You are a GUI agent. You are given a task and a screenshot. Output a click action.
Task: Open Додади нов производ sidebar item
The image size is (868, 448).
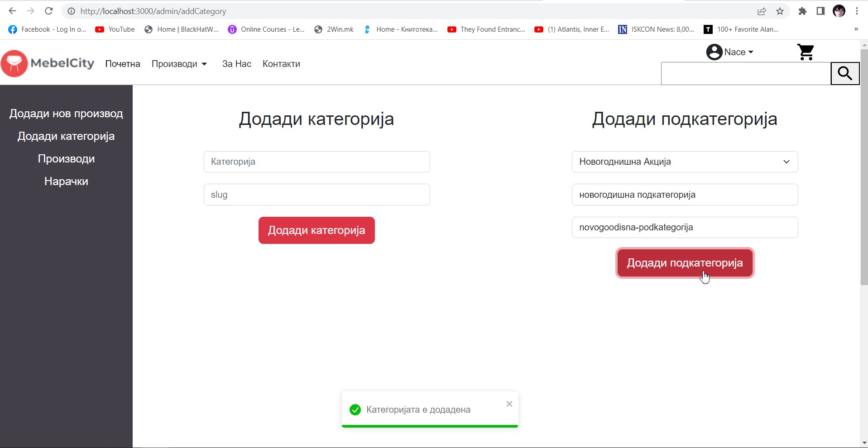[x=66, y=114]
